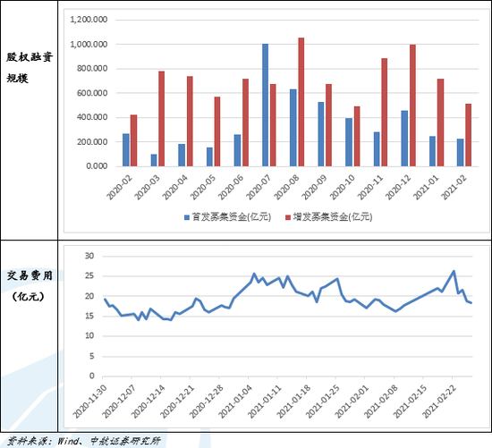This screenshot has width=492, height=448.
Task: Click the 2021-02-01 date label
Action: (x=352, y=402)
